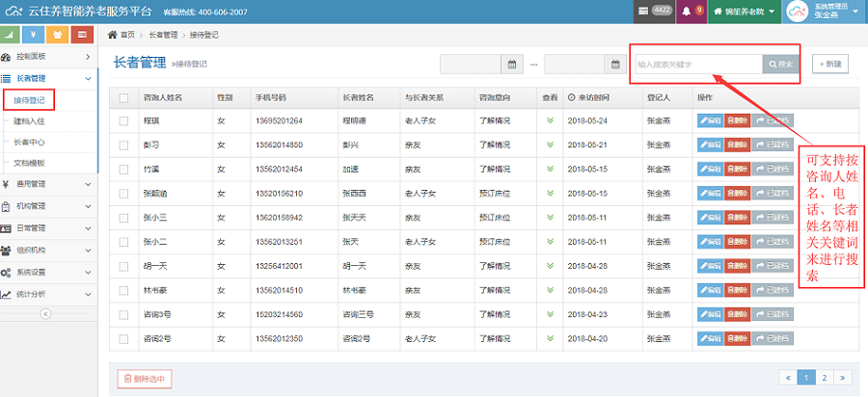Image resolution: width=868 pixels, height=397 pixels.
Task: Click the home icon in breadcrumb
Action: (x=112, y=35)
